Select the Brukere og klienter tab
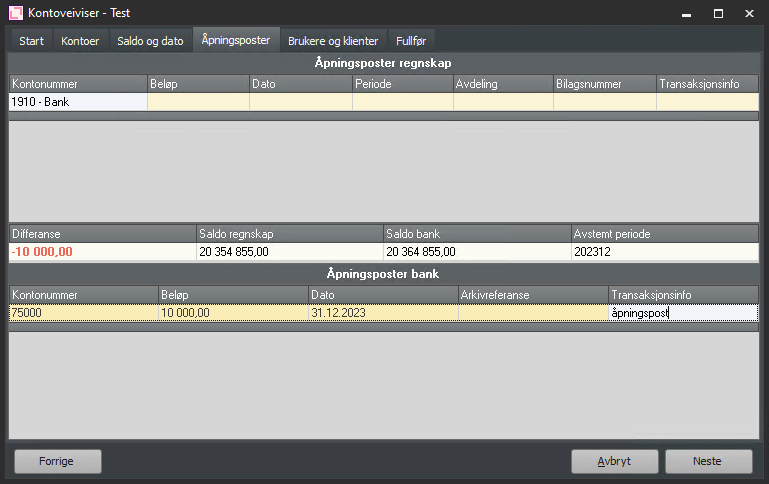 [x=333, y=41]
